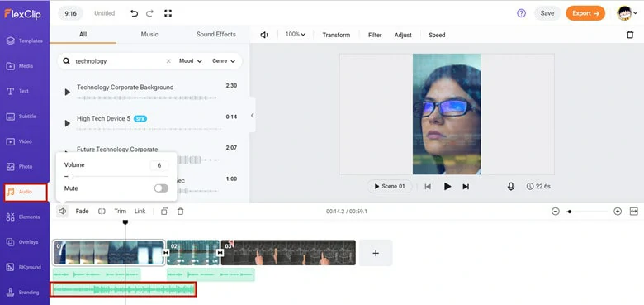Open the Templates sidebar panel
The width and height of the screenshot is (644, 305).
point(25,41)
